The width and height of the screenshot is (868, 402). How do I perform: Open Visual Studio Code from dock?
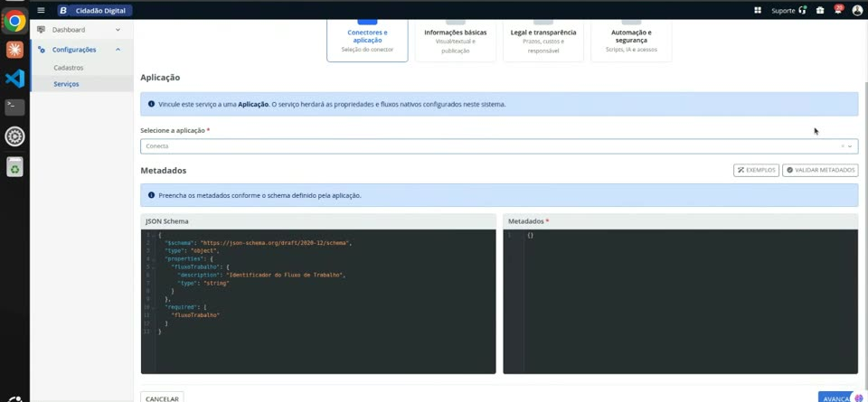(14, 79)
